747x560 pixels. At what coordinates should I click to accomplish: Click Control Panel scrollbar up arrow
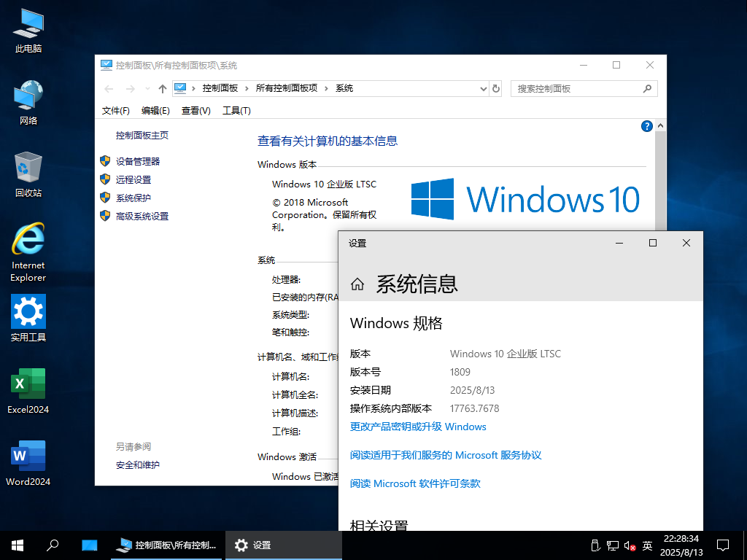[660, 125]
